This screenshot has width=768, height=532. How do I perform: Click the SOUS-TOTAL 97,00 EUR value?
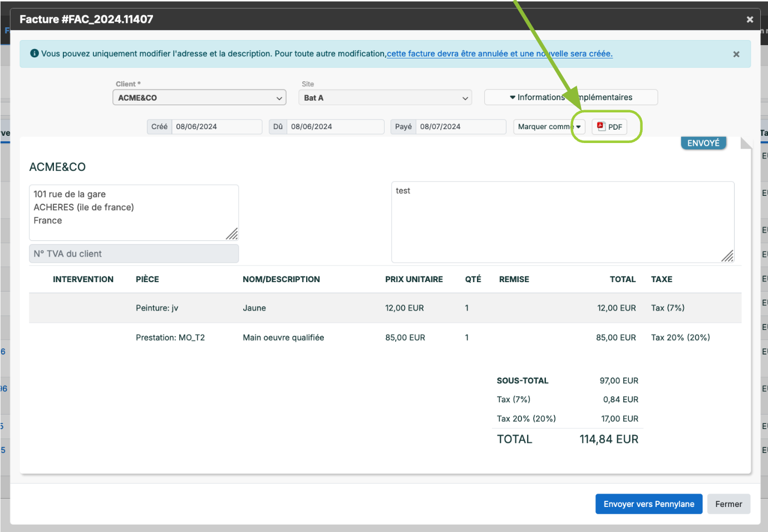click(x=619, y=381)
